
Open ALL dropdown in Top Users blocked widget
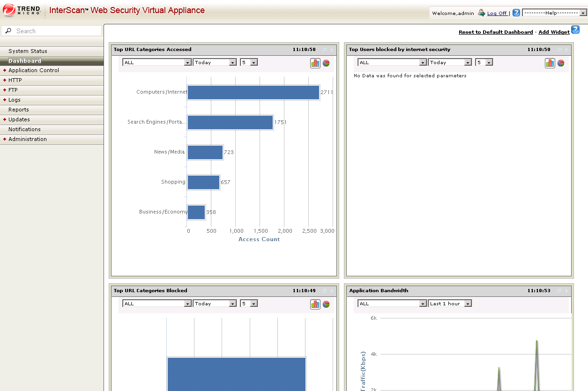click(x=392, y=62)
